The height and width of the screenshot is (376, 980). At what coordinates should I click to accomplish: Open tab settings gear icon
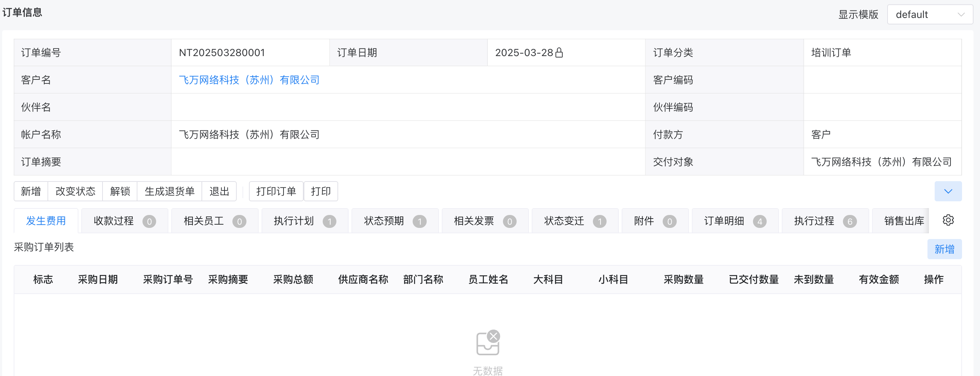(948, 220)
